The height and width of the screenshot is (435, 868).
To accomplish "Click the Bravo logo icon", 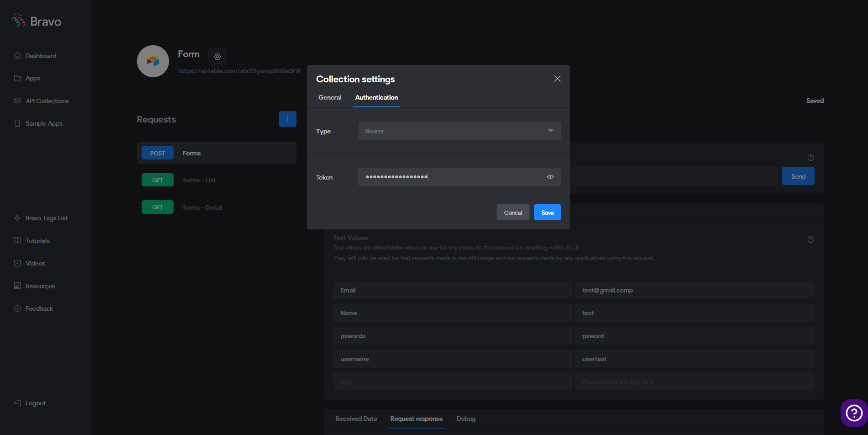I will (19, 21).
